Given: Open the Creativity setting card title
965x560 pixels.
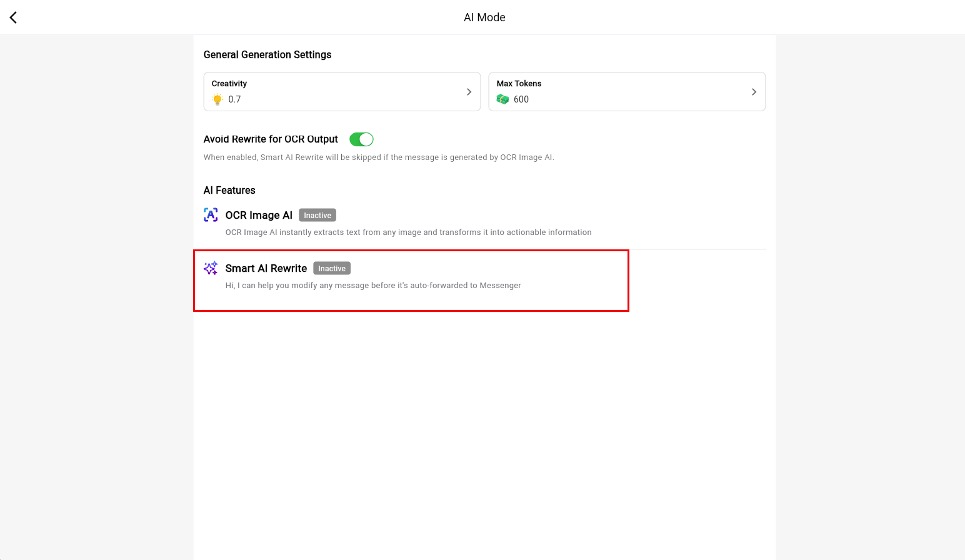Looking at the screenshot, I should click(229, 84).
